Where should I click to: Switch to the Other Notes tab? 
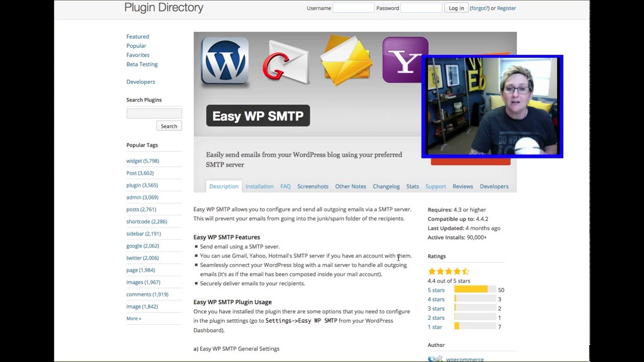coord(351,186)
